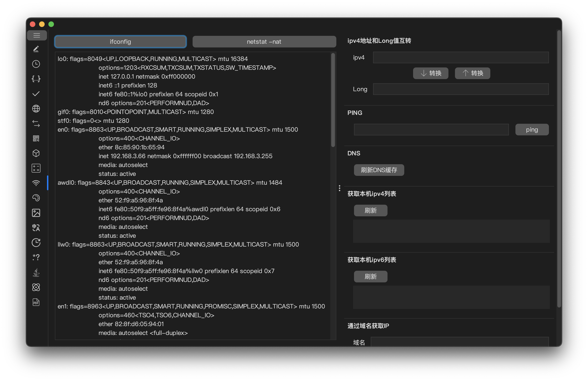Open the clock timestamp tool

coord(36,64)
